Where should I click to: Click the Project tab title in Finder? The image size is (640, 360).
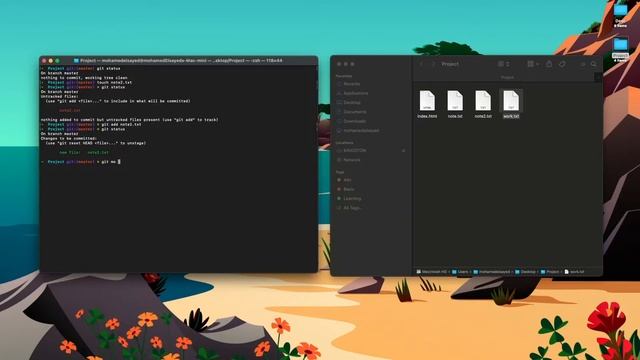pyautogui.click(x=507, y=77)
